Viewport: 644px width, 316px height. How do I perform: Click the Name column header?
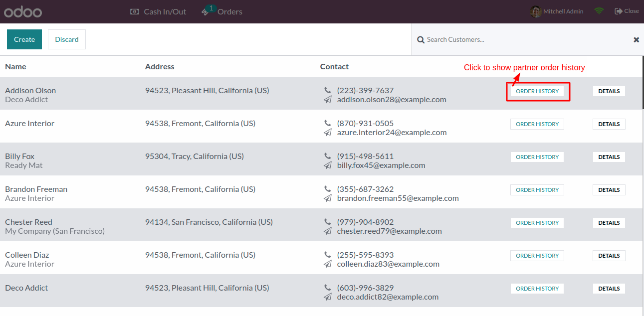pos(15,66)
